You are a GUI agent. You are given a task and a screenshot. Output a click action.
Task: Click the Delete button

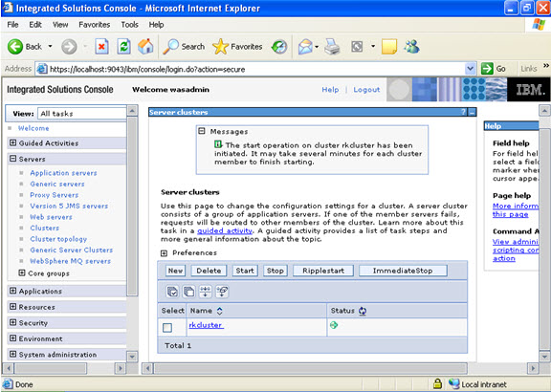coord(209,271)
